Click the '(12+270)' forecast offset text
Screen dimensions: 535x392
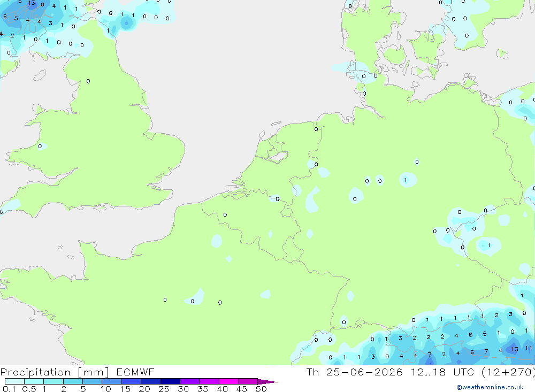[x=508, y=372]
